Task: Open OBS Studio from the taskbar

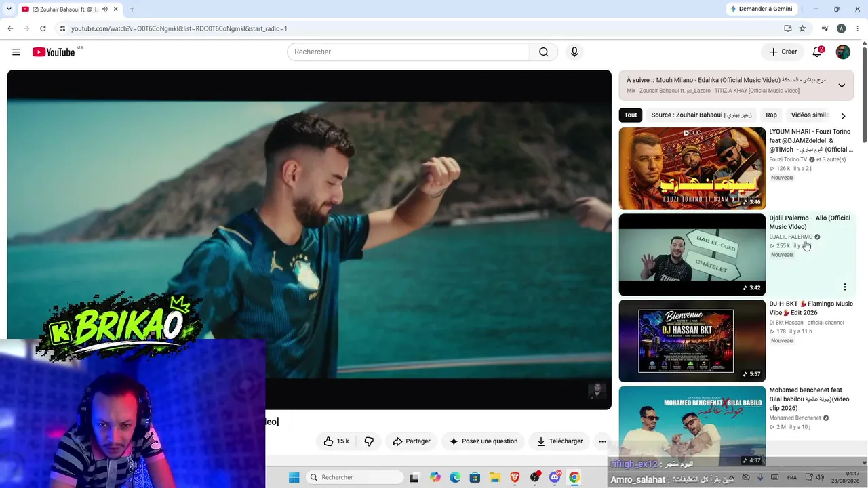Action: click(535, 478)
